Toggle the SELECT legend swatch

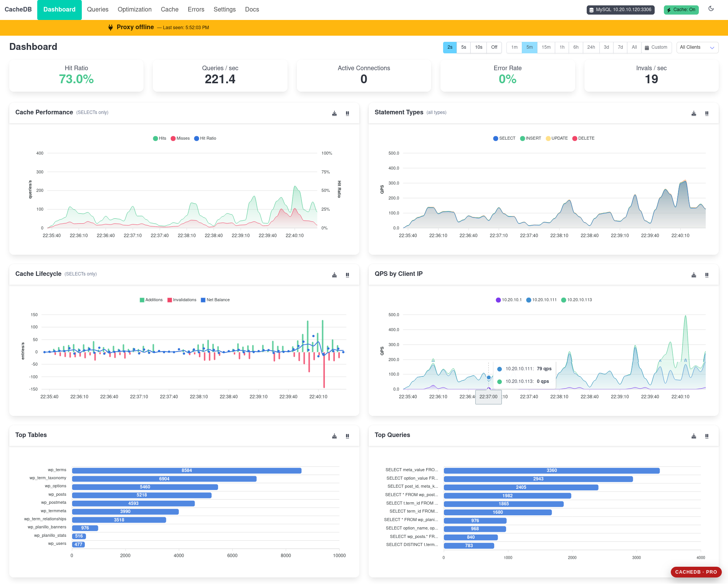click(496, 139)
